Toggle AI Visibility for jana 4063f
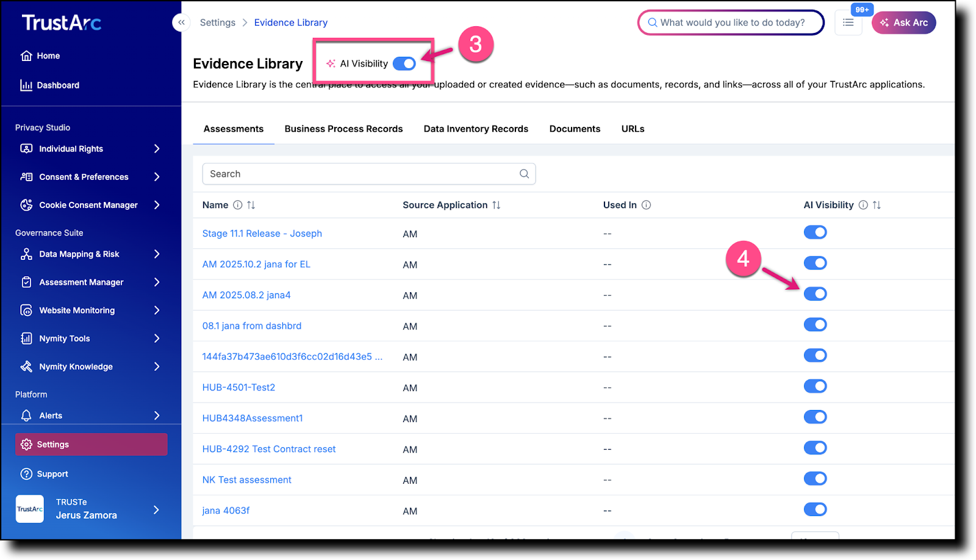The width and height of the screenshot is (976, 560). tap(815, 509)
